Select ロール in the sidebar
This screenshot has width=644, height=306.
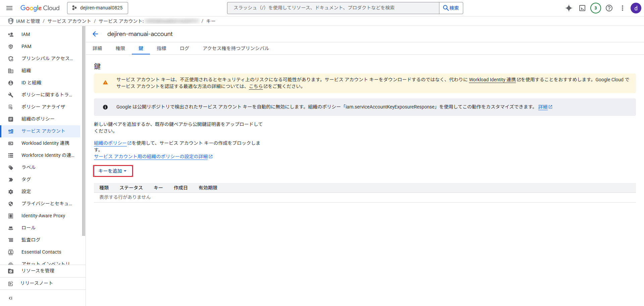click(29, 228)
